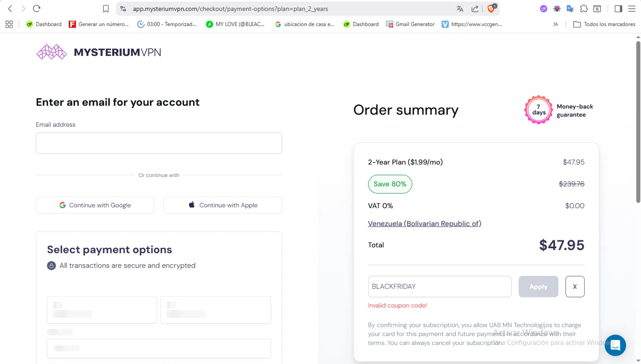
Task: Open Venezuela country selector link
Action: coord(424,223)
